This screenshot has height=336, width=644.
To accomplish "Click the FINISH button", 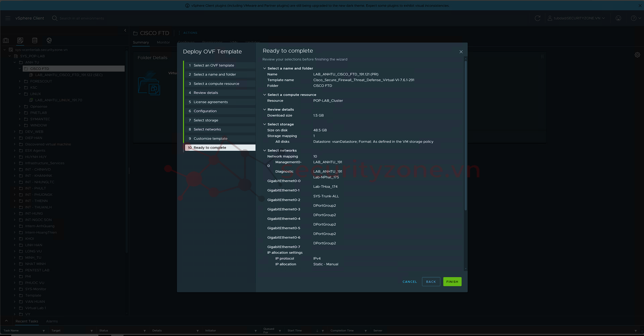I will coord(452,282).
